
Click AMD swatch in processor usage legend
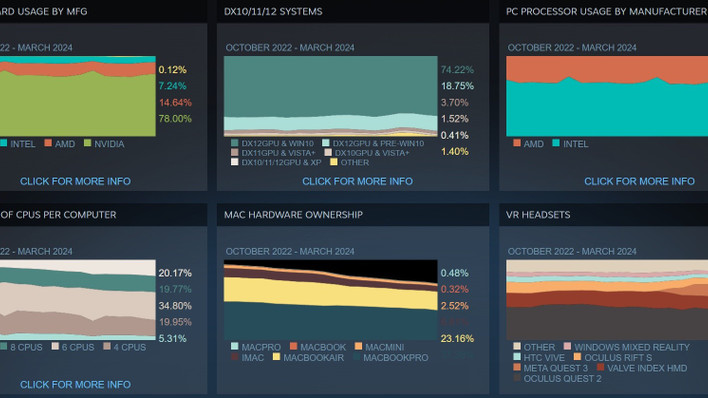click(x=517, y=143)
